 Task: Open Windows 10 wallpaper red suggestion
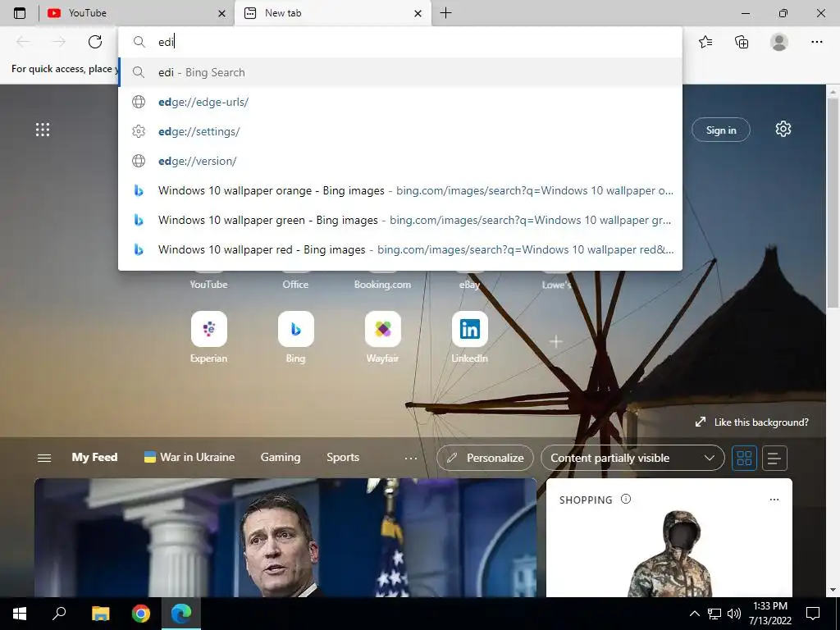[x=400, y=249]
